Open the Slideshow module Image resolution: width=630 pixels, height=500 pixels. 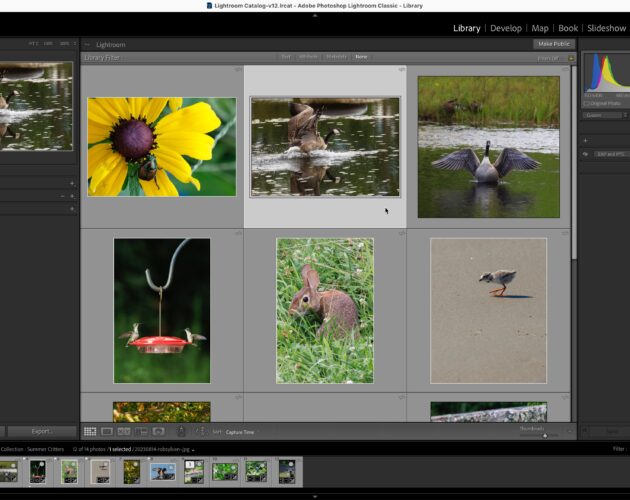(606, 28)
